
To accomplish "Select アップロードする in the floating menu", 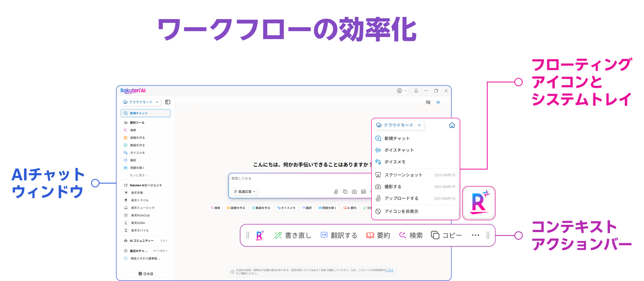I will (415, 198).
